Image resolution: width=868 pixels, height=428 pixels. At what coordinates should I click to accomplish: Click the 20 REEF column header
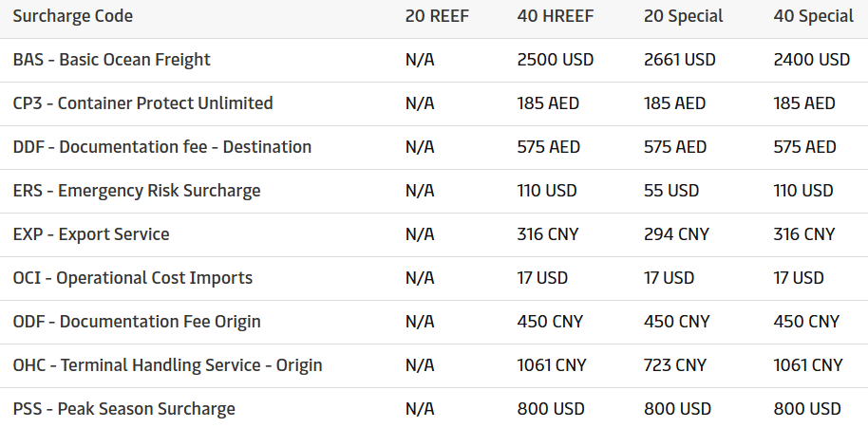click(437, 16)
